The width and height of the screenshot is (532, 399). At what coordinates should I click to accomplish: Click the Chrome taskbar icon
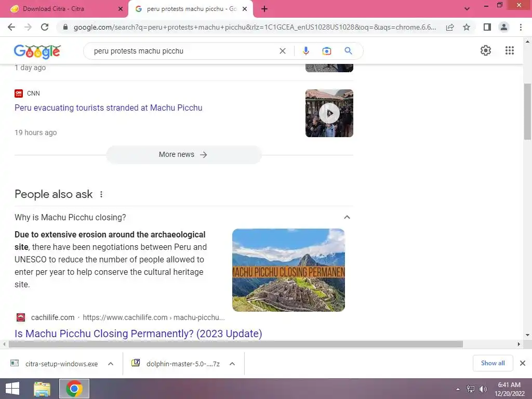(x=74, y=389)
